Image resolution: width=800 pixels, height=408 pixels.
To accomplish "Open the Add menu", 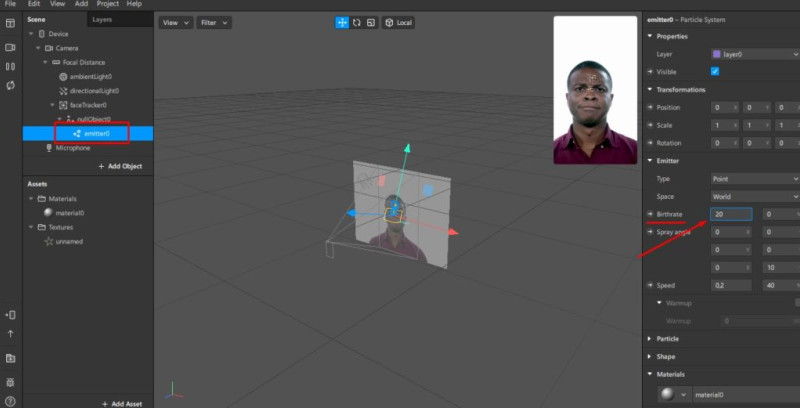I will click(82, 4).
